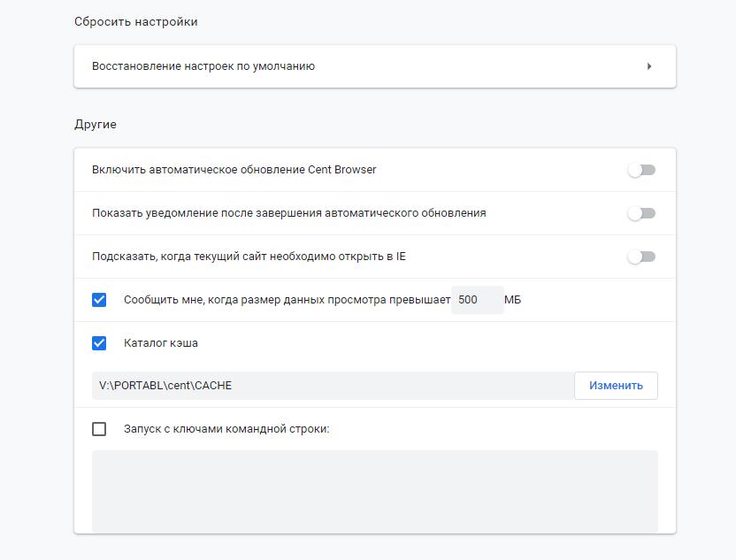Click the Каталог кэша label text

click(x=161, y=343)
